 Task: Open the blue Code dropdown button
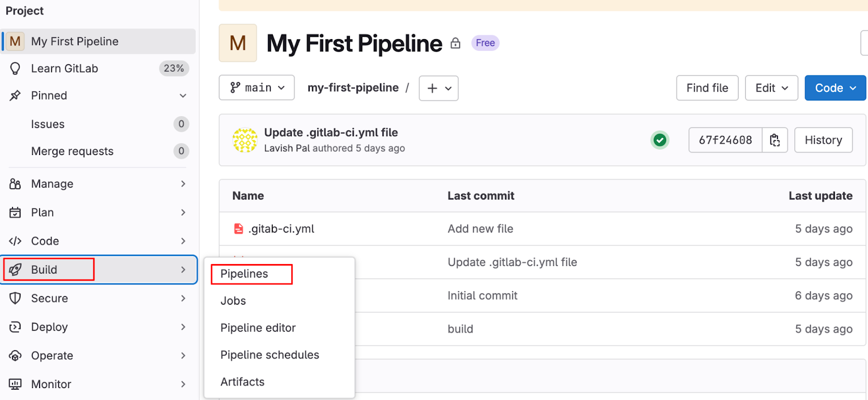[x=835, y=88]
